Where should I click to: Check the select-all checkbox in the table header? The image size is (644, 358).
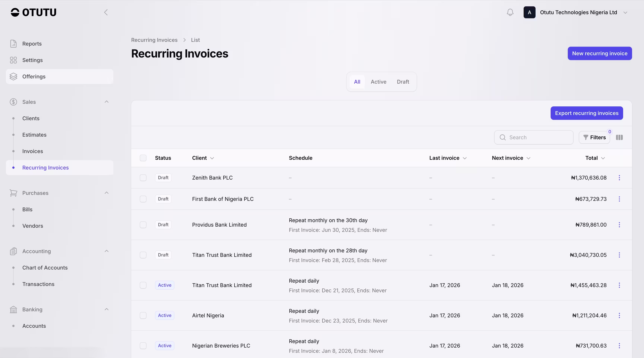tap(143, 158)
